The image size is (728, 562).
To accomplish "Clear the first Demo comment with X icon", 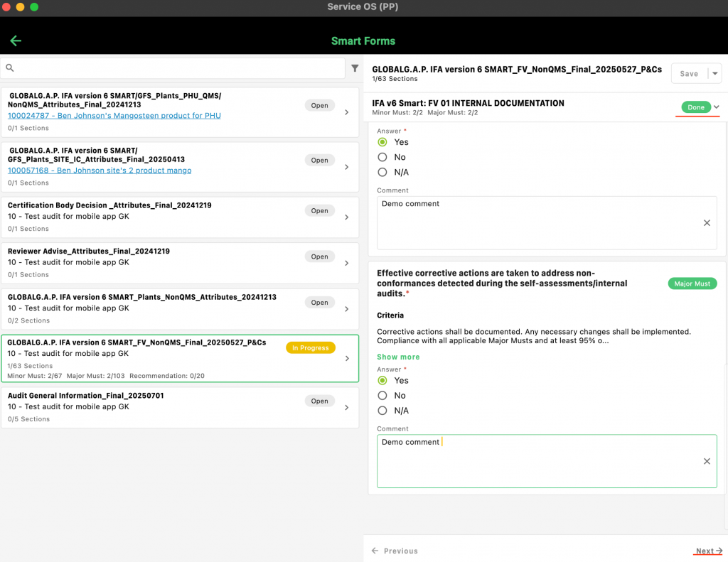I will click(x=707, y=223).
